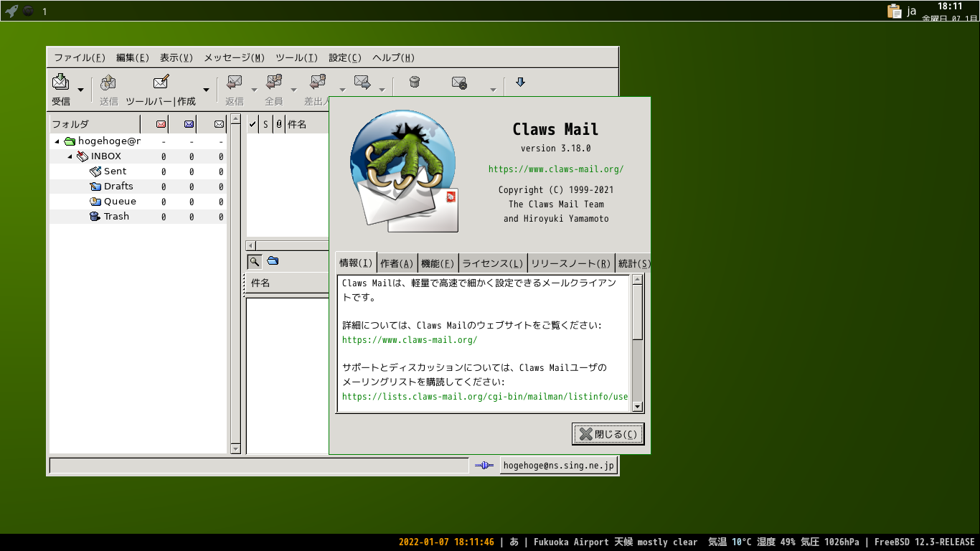980x551 pixels.
Task: Open the hogehoge@ns.sing.ne.jp account selector
Action: pyautogui.click(x=559, y=466)
